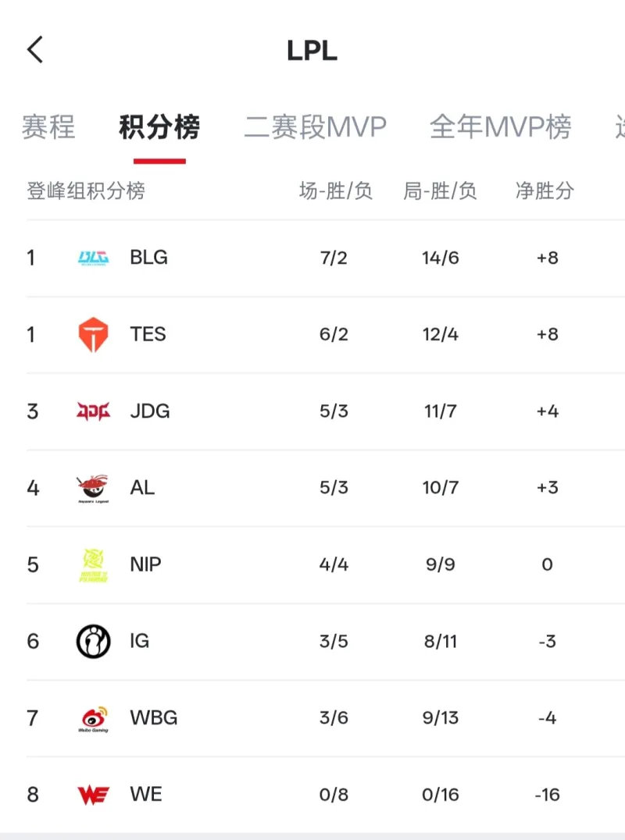Switch to the 赛程 tab
The height and width of the screenshot is (840, 625).
point(48,126)
